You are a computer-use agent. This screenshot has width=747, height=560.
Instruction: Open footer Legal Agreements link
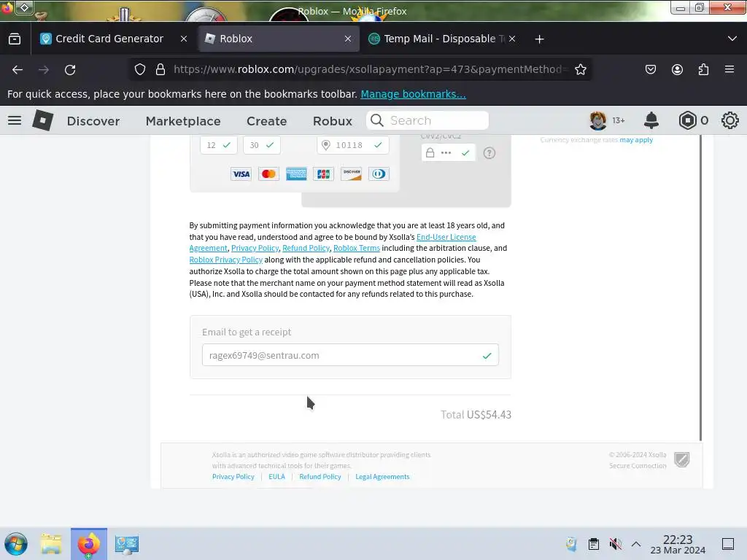pos(382,477)
